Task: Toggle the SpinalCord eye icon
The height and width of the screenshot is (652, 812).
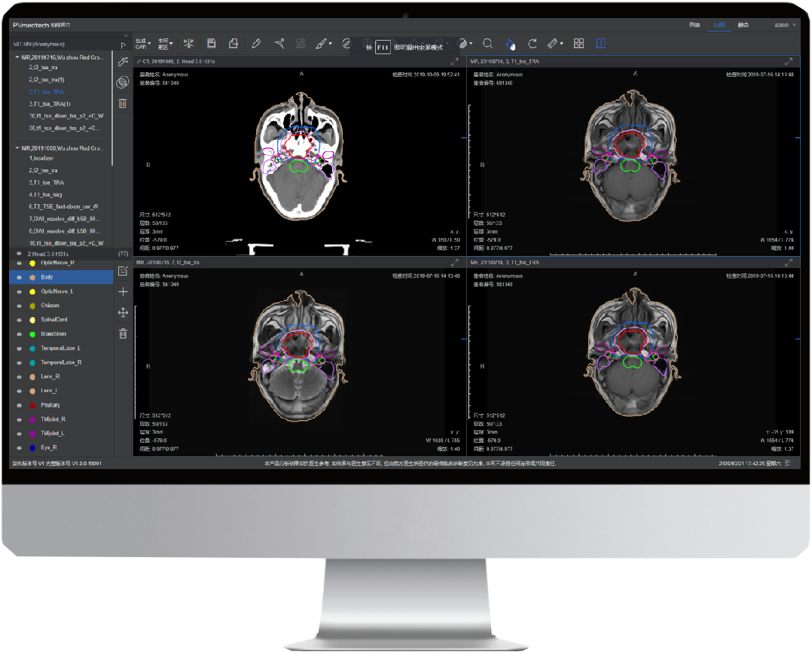Action: 19,319
